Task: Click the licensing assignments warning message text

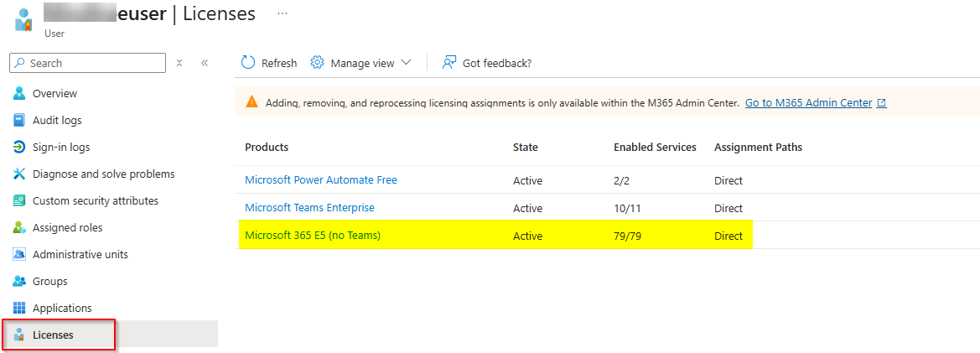Action: point(502,103)
